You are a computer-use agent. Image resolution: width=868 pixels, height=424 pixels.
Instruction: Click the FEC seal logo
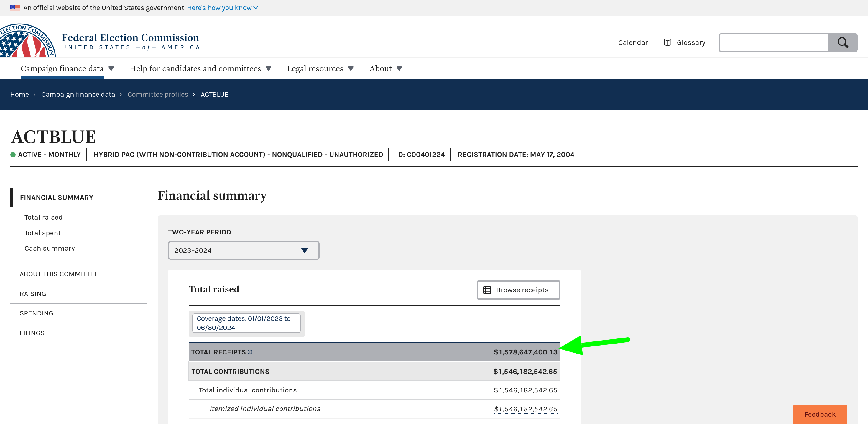click(28, 40)
